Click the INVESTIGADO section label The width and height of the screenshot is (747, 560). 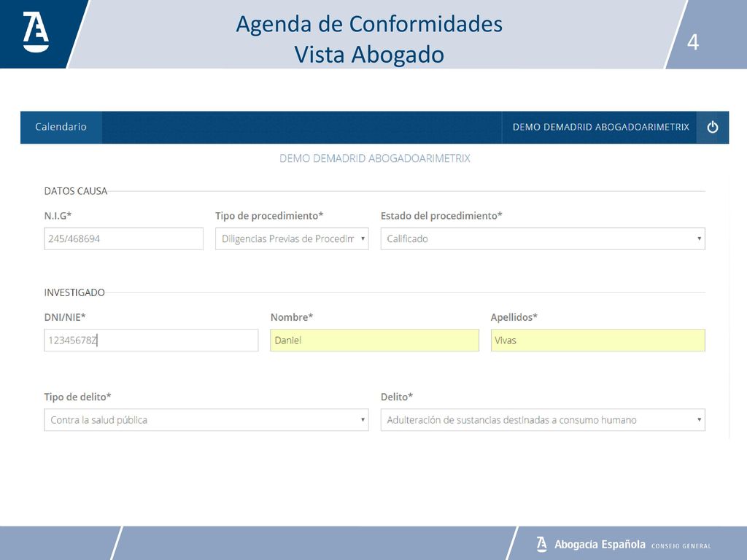coord(74,292)
